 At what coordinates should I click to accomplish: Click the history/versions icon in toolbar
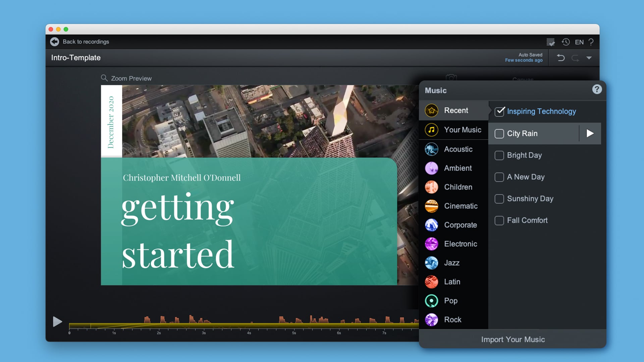[x=566, y=41]
